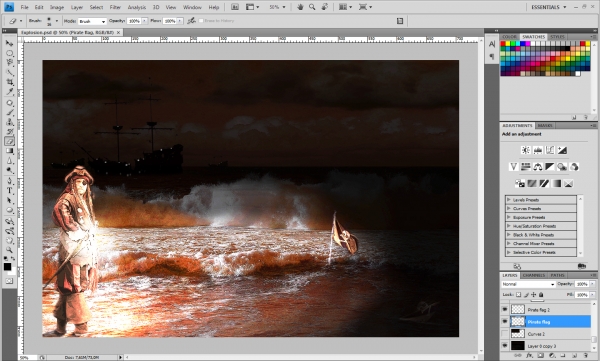Select the Zoom tool in toolbox
This screenshot has height=361, width=600.
point(9,250)
